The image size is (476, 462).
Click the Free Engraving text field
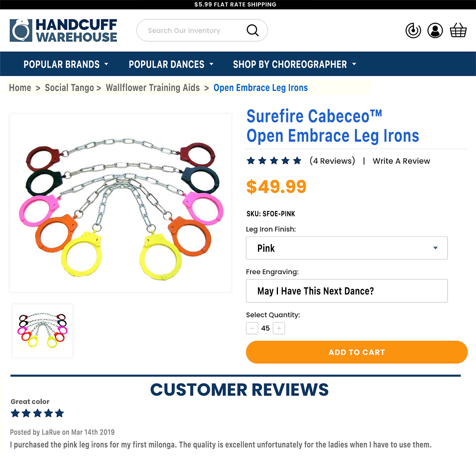pos(347,291)
